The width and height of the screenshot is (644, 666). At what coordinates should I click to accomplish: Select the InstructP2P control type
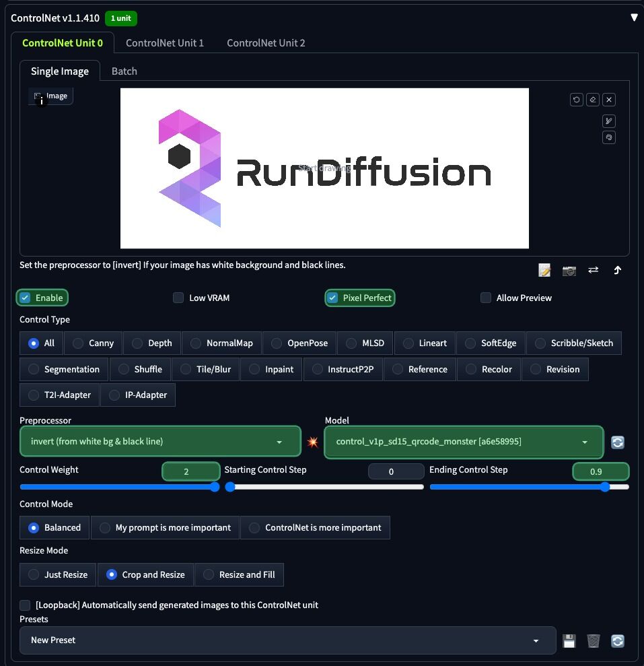343,369
